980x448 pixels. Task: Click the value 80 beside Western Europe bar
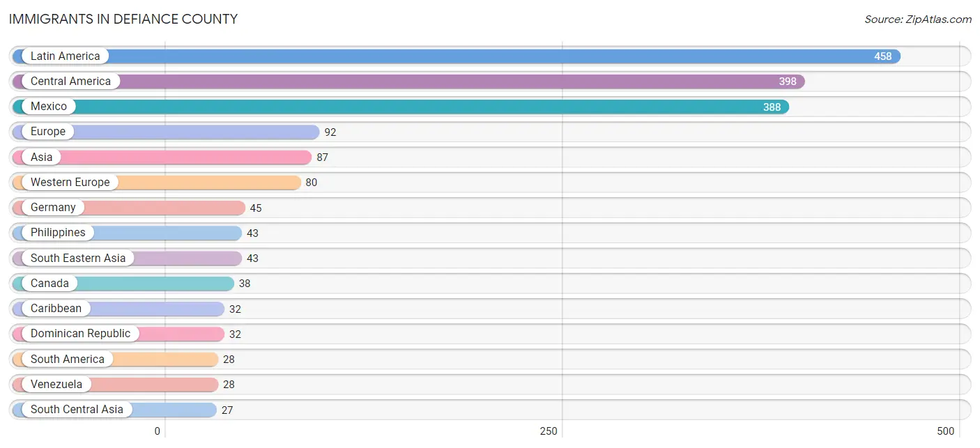pyautogui.click(x=311, y=183)
